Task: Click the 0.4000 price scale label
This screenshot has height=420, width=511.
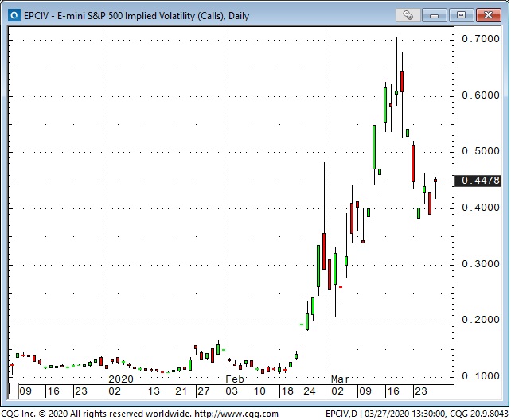Action: coord(481,208)
